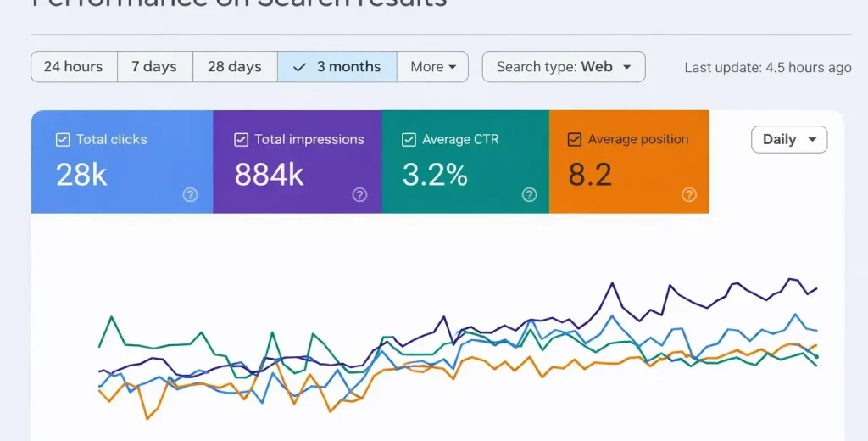Open help for Total clicks metric

[x=191, y=195]
